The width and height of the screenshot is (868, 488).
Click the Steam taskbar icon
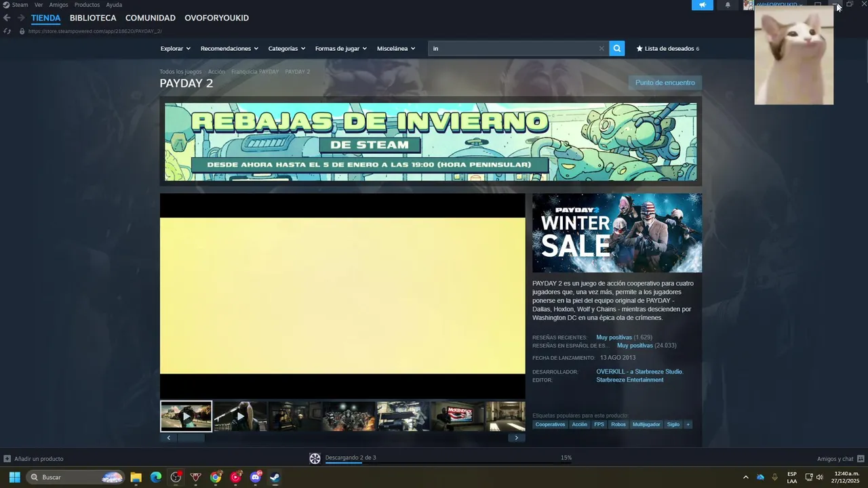(275, 477)
